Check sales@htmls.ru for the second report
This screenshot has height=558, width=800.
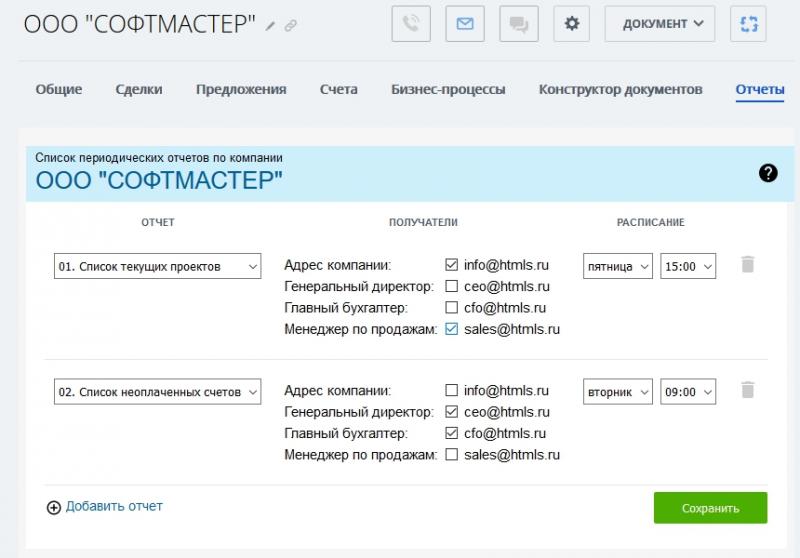(x=452, y=455)
